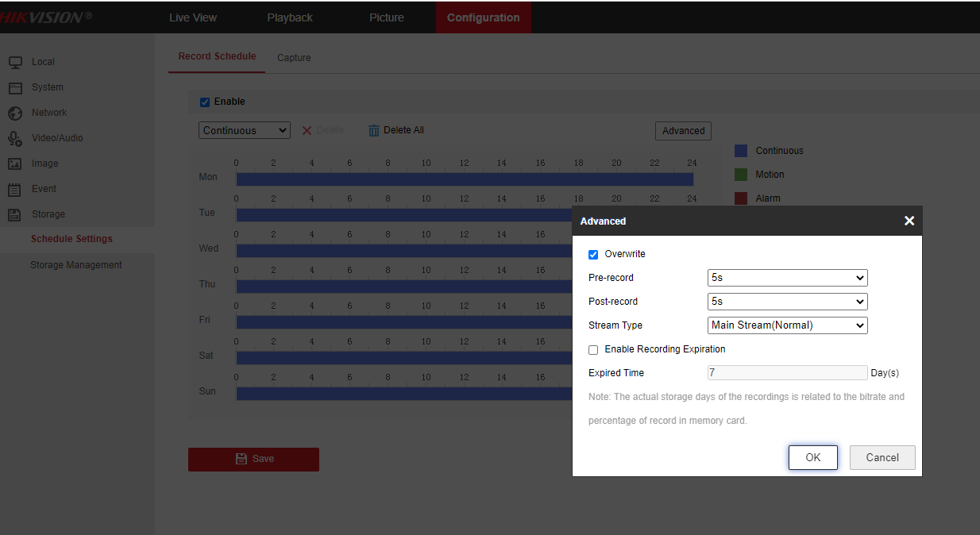Viewport: 980px width, 535px height.
Task: Toggle the record schedule Enable checkbox
Action: tap(205, 102)
